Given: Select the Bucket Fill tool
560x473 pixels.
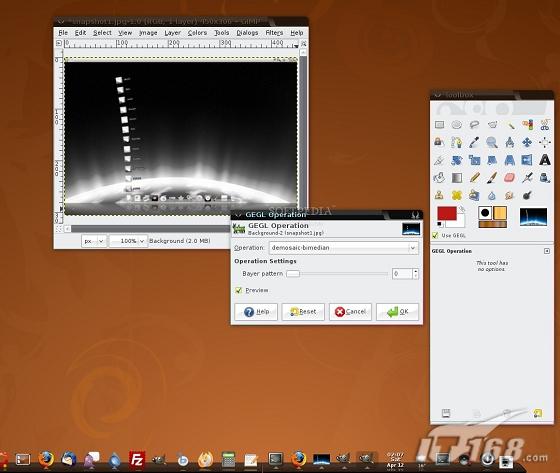Looking at the screenshot, I should coord(439,178).
